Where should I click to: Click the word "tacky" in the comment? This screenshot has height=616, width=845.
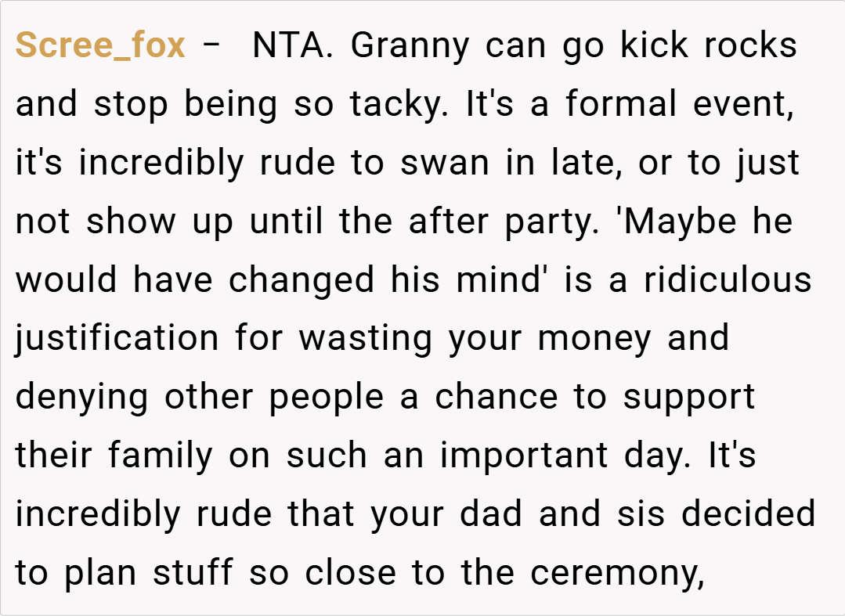click(x=398, y=105)
